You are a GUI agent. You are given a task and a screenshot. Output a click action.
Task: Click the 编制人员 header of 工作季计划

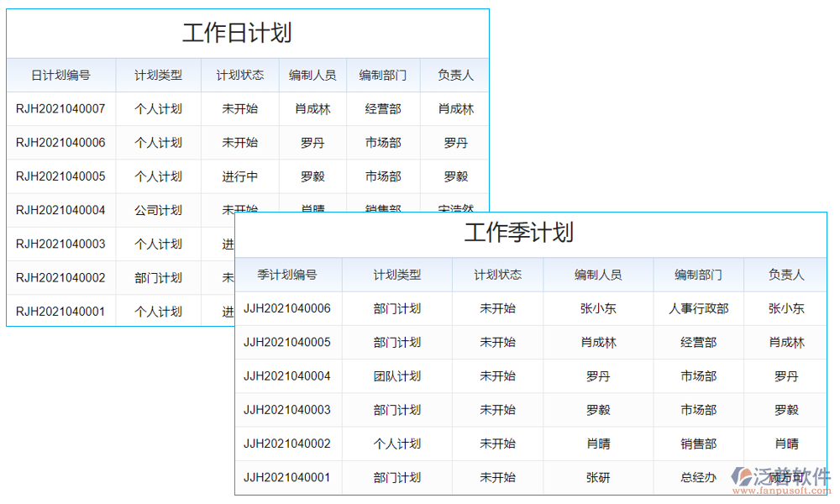click(598, 275)
